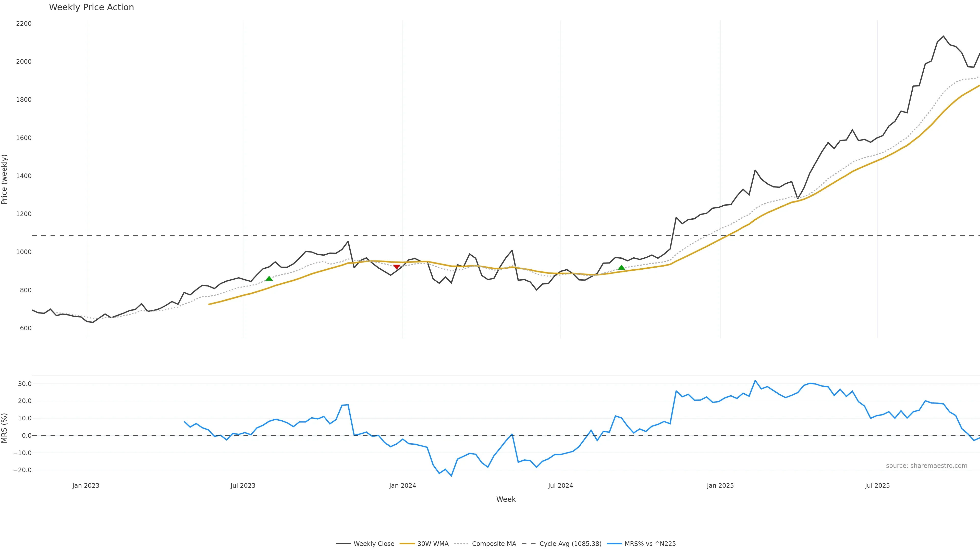Viewport: 980px width, 551px height.
Task: Click the Price (weekly) y-axis title
Action: (x=4, y=179)
